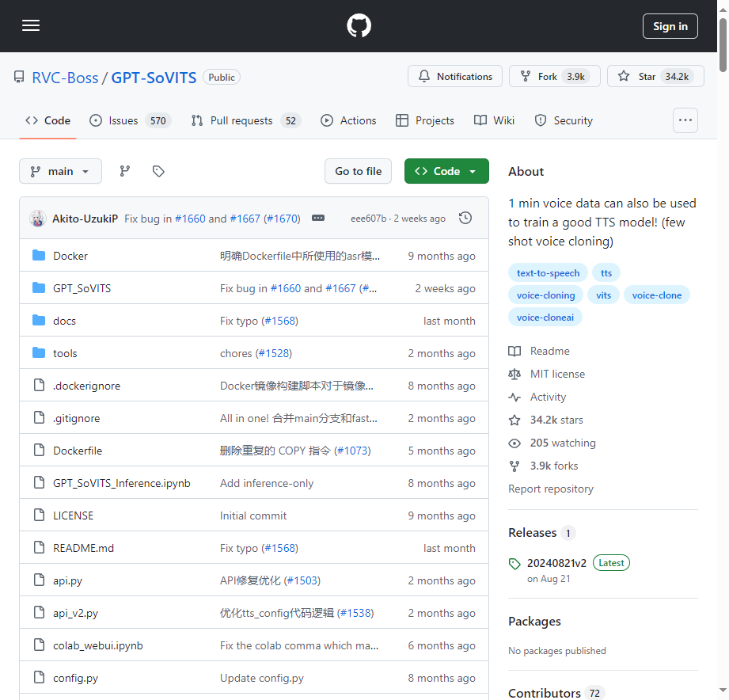The width and height of the screenshot is (729, 700).
Task: Click Report repository link
Action: point(550,489)
